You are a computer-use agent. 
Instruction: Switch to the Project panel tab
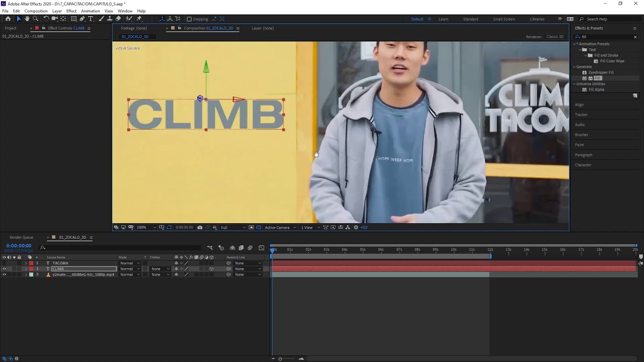coord(11,28)
